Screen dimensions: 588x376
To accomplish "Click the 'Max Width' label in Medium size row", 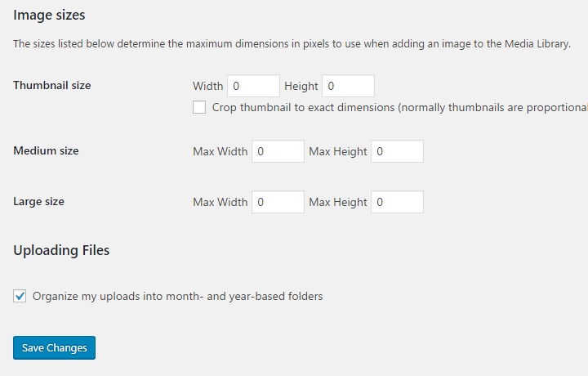I will click(220, 151).
